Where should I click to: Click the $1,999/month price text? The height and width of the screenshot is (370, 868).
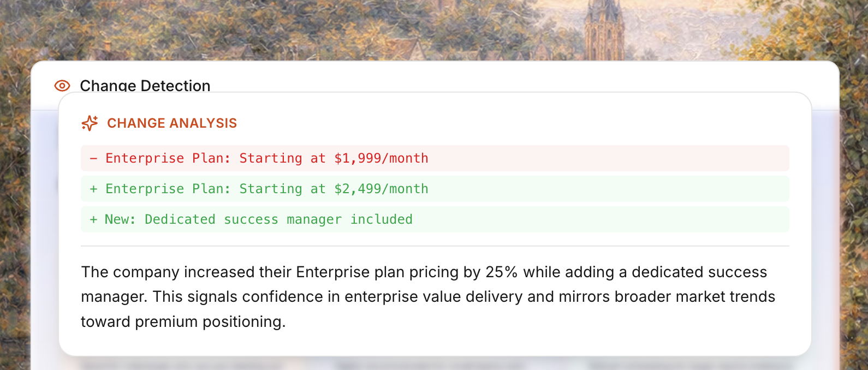[x=381, y=158]
